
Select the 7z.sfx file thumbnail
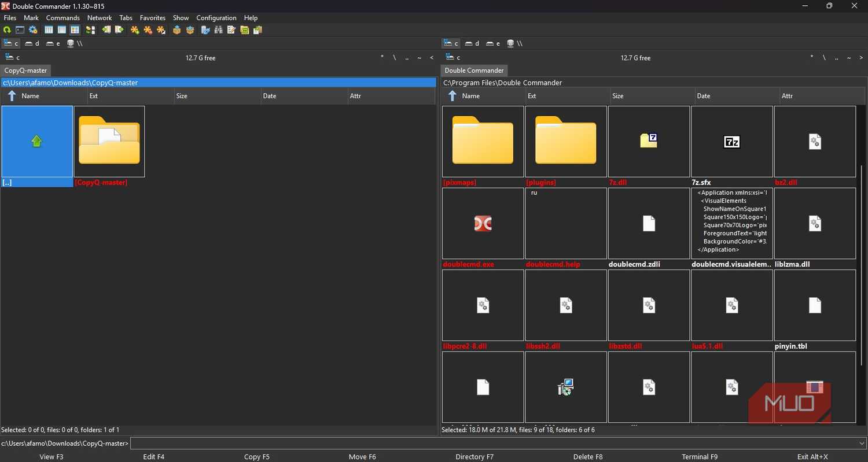tap(732, 146)
